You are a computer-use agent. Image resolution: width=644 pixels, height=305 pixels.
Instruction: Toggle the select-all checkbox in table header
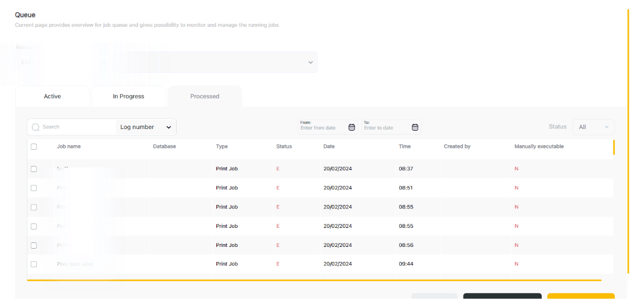[x=34, y=147]
